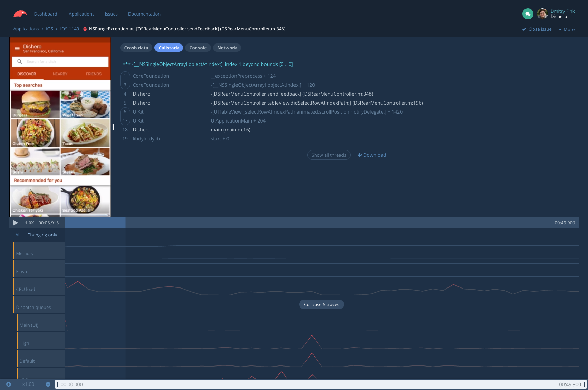
Task: Open the Network tab
Action: 227,48
